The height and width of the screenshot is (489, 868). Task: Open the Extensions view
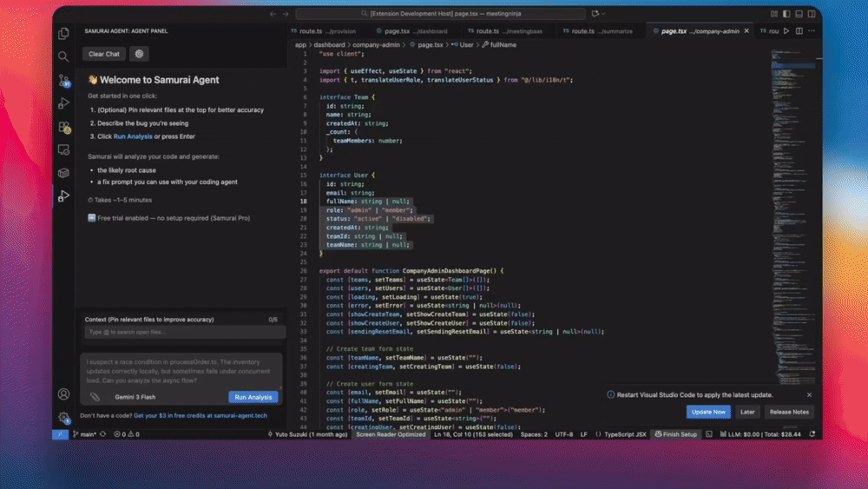point(63,127)
